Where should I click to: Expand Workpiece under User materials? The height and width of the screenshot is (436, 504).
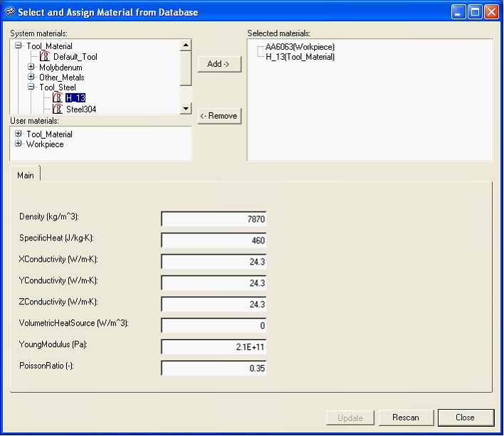click(19, 144)
